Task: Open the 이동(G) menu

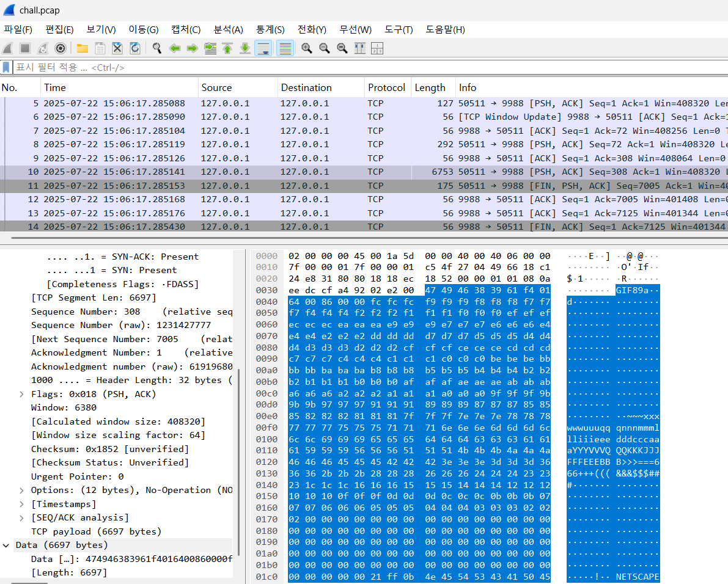Action: click(144, 30)
